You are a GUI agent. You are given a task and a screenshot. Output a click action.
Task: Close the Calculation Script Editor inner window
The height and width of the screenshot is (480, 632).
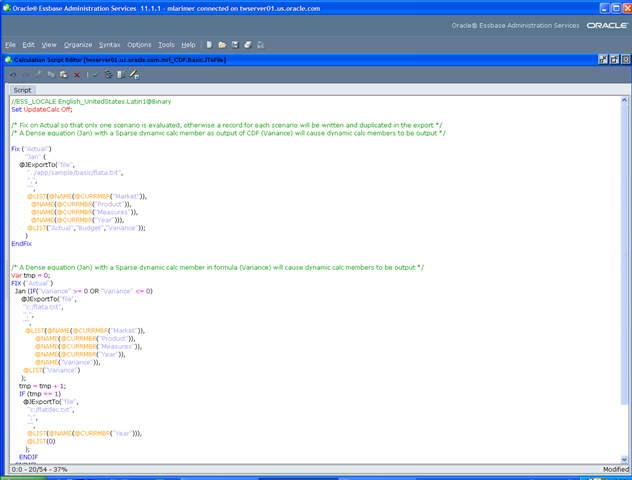pos(626,60)
